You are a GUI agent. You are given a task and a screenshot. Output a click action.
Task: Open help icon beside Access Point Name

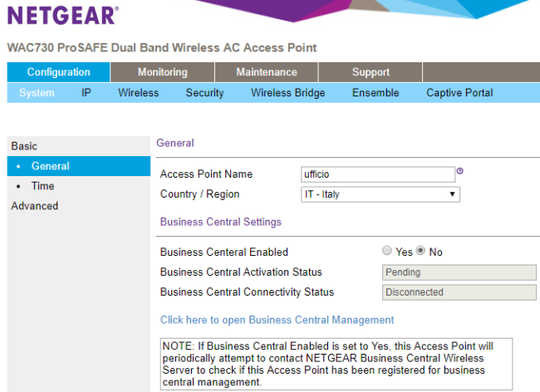[459, 171]
